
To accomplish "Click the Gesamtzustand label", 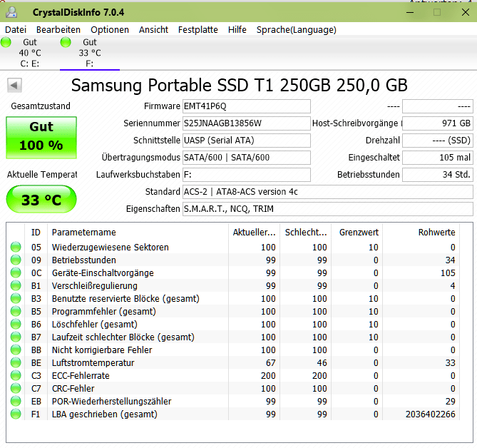I will (41, 106).
